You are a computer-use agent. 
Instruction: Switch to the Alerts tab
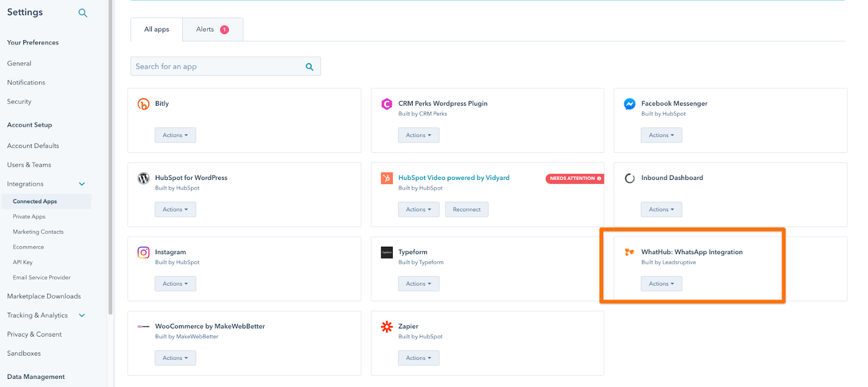pyautogui.click(x=213, y=29)
